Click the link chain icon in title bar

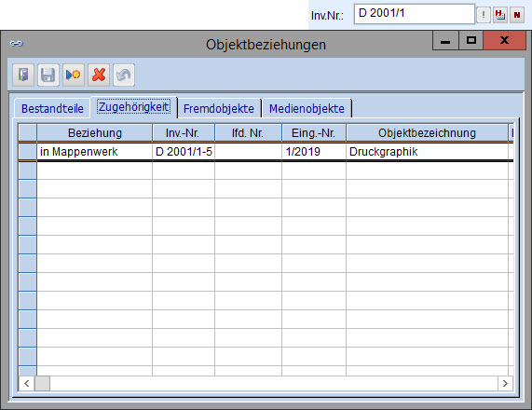16,44
